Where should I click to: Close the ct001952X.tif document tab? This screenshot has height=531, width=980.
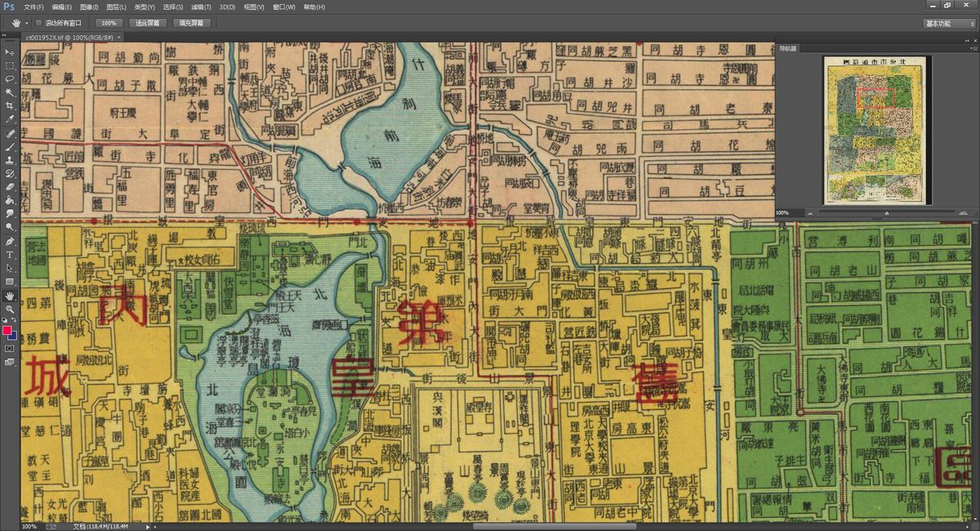tap(118, 37)
